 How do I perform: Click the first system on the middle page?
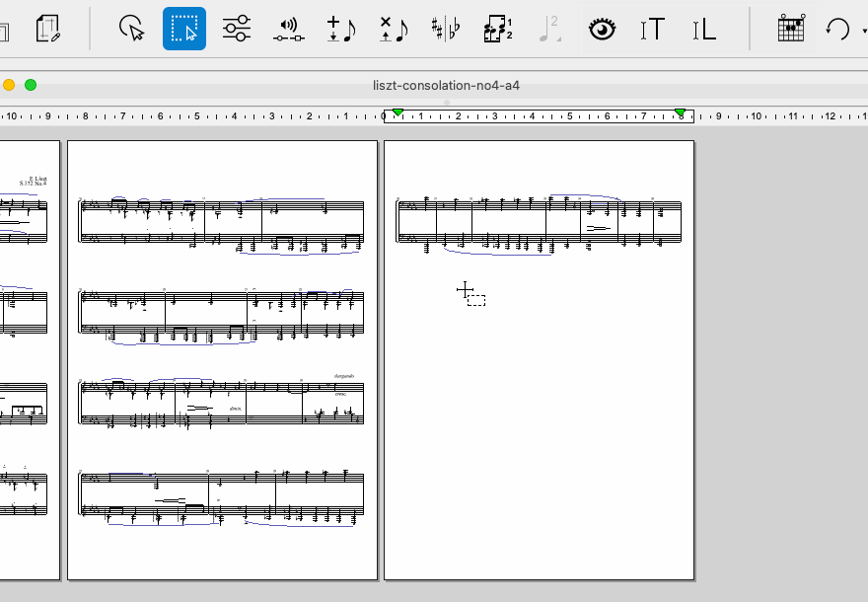221,225
